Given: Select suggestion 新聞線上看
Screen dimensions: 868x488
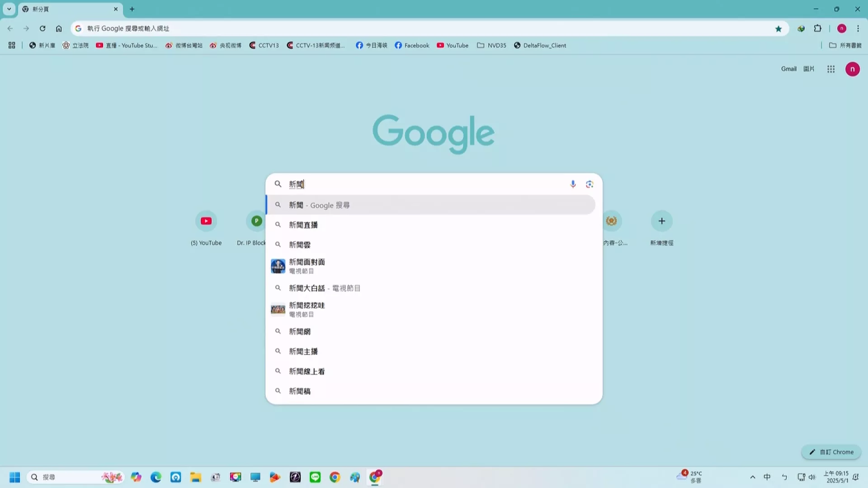Looking at the screenshot, I should click(x=431, y=371).
